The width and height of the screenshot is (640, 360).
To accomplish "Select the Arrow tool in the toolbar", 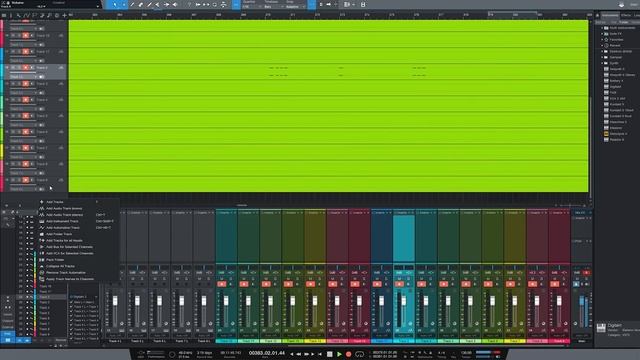I will [x=115, y=4].
